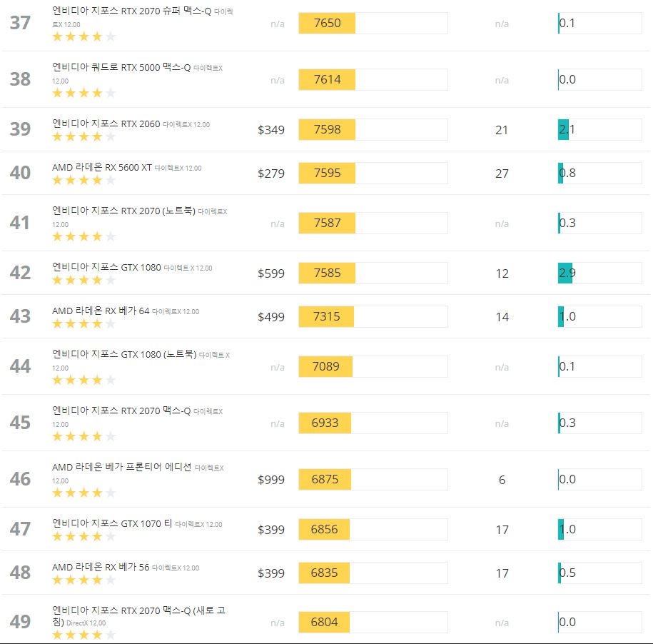
Task: Click the teal 2.9 popularity bar
Action: tap(565, 273)
